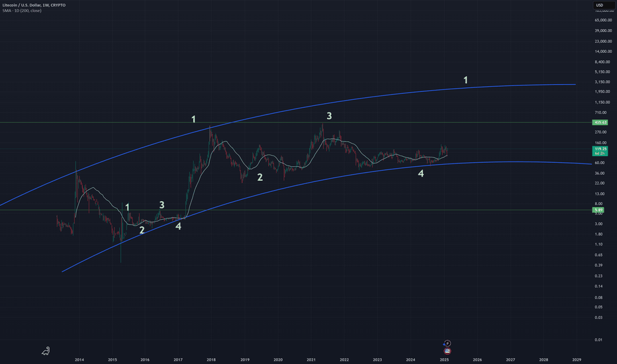Image resolution: width=617 pixels, height=364 pixels.
Task: Click the 2029 label on time axis
Action: (577, 359)
